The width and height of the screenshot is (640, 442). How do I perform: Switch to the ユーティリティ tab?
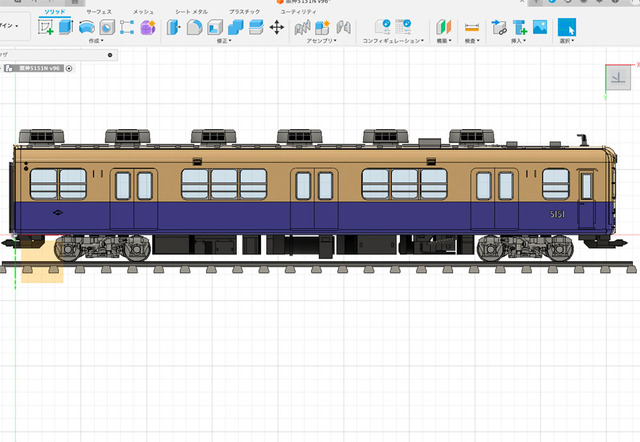(298, 12)
